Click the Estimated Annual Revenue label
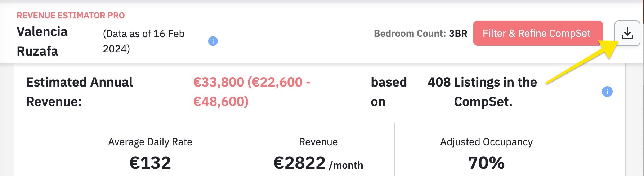644x176 pixels. (x=79, y=92)
